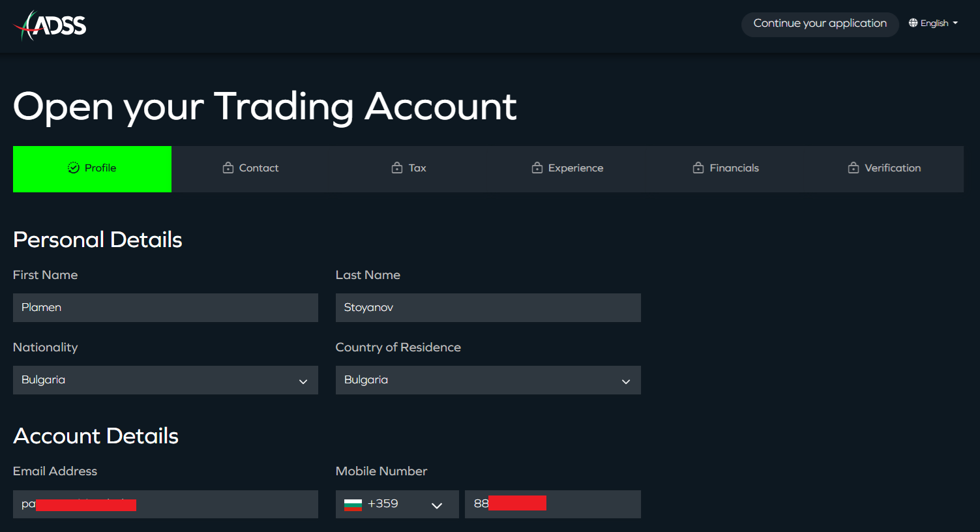Click the lock icon beside Verification
The height and width of the screenshot is (532, 980).
point(854,168)
